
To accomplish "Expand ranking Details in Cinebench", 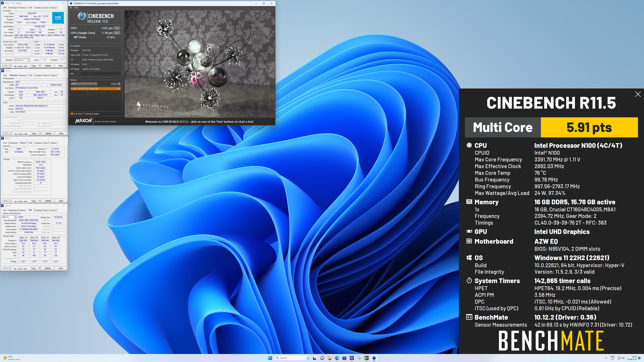I will point(119,84).
